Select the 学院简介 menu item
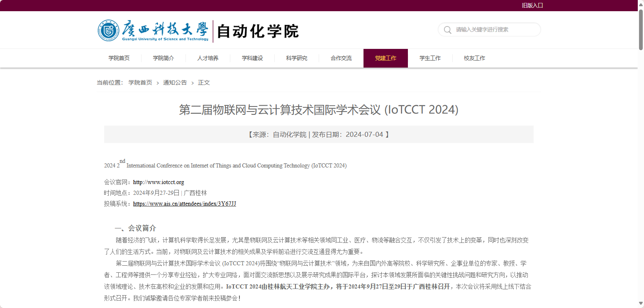The width and height of the screenshot is (644, 308). 163,58
